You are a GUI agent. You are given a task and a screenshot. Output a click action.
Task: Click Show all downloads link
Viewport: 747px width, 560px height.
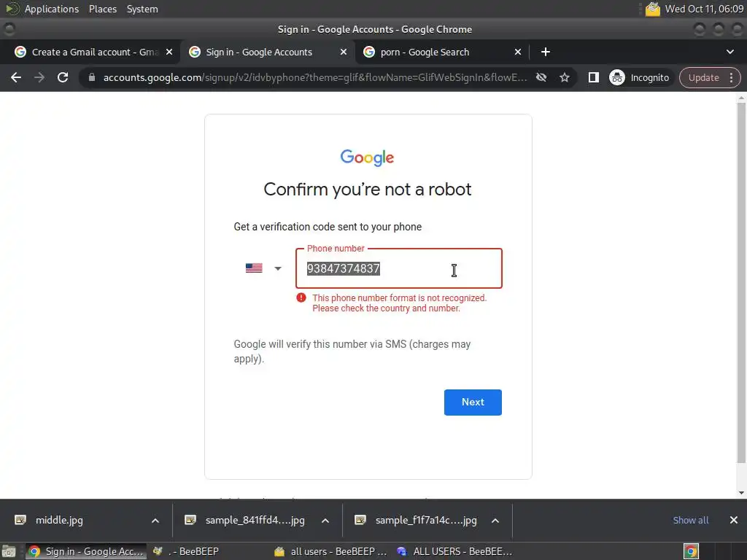690,520
